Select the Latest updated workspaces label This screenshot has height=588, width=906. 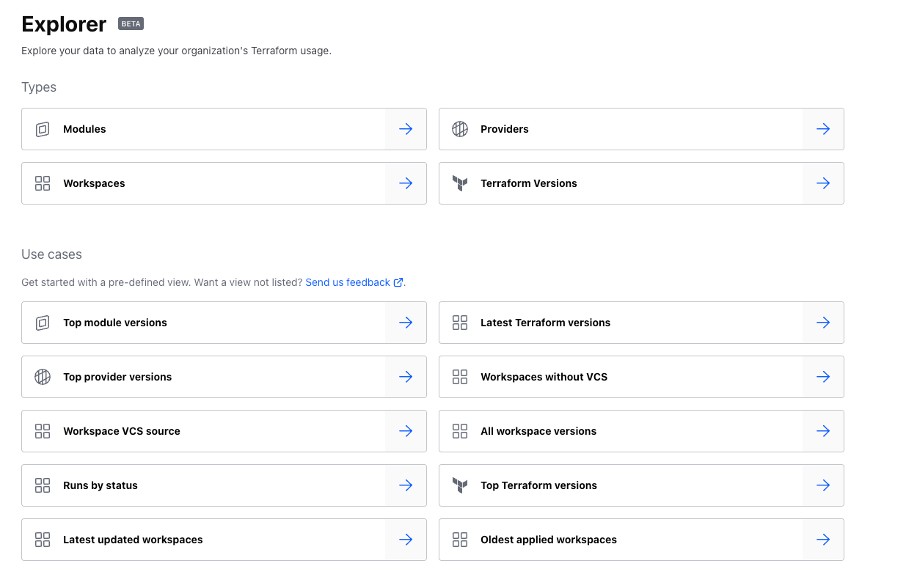tap(133, 540)
